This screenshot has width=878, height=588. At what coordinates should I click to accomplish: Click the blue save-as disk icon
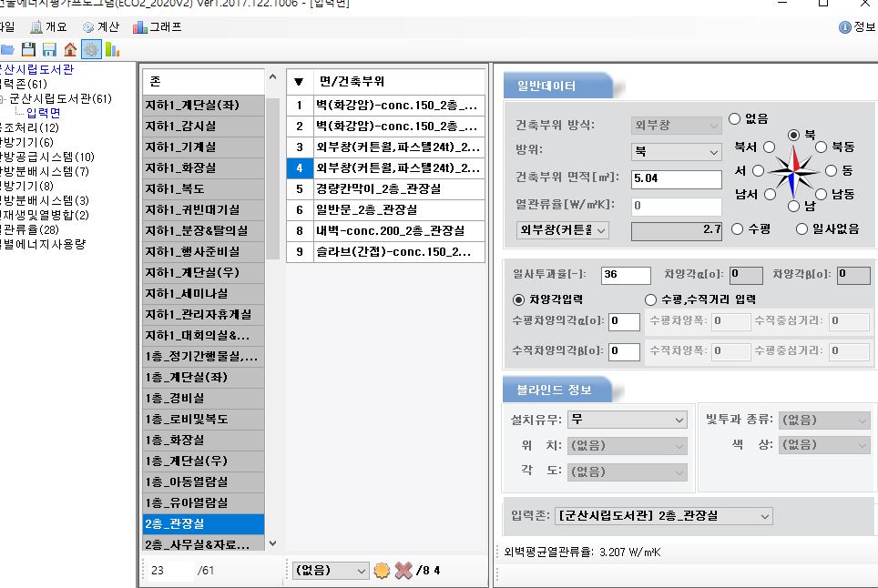coord(49,49)
